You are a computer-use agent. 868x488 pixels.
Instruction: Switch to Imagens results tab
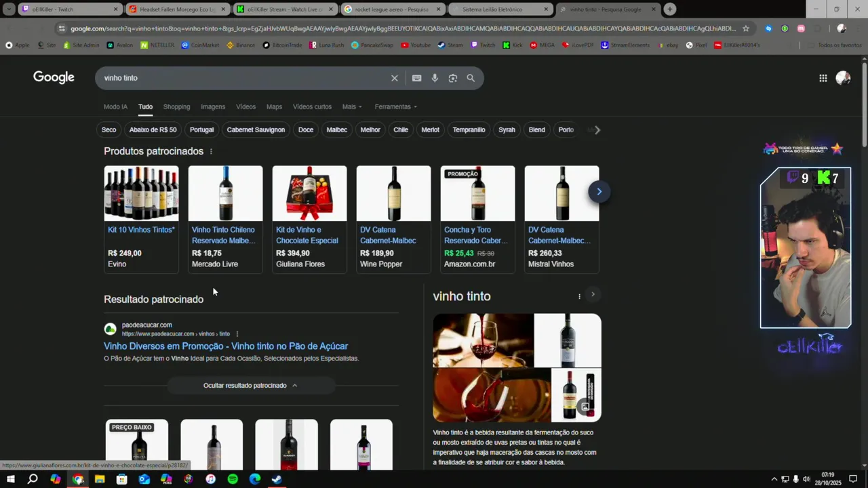pyautogui.click(x=213, y=106)
